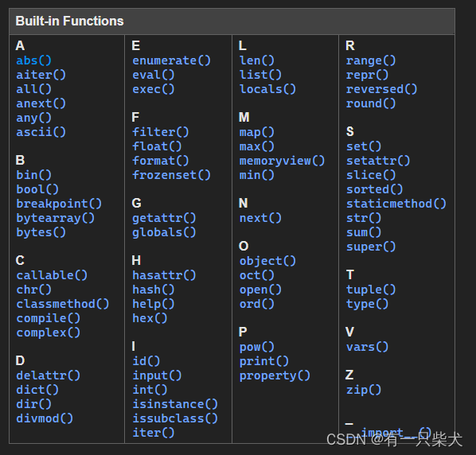Open the filter() link
Viewport: 476px width, 455px height.
161,132
